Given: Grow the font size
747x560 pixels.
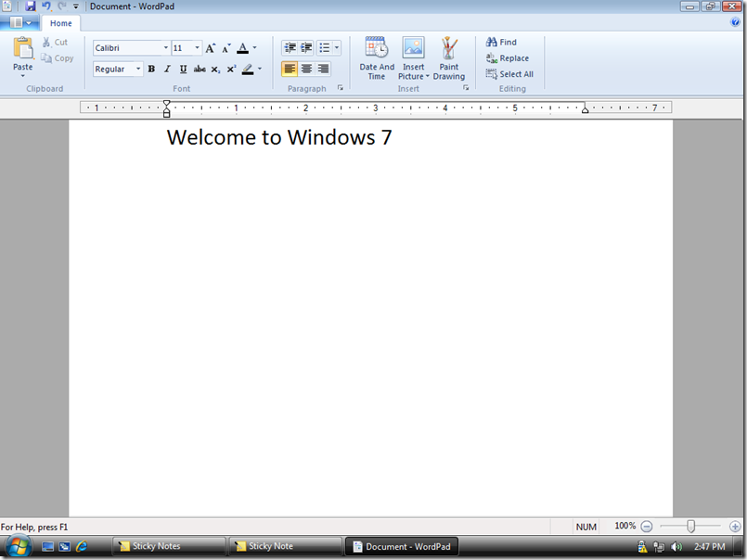Looking at the screenshot, I should 210,47.
